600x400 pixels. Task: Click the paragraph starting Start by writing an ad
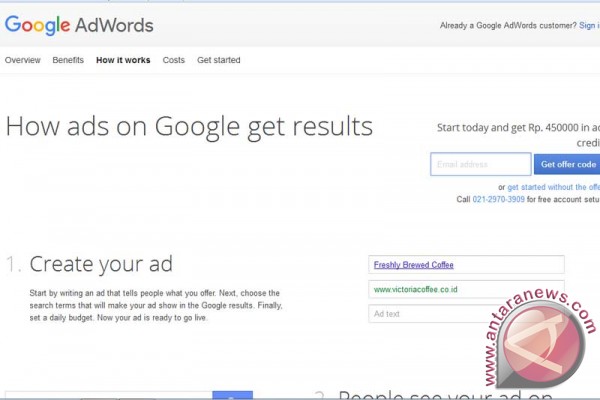(x=156, y=305)
